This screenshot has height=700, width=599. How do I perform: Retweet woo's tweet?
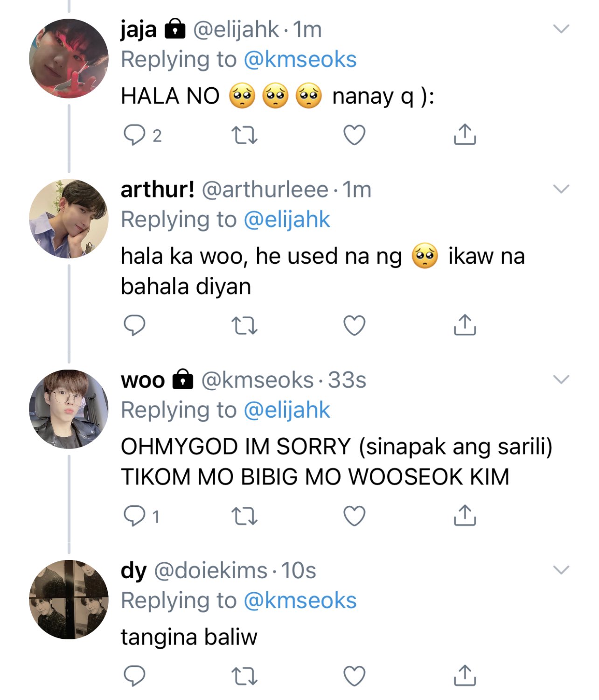pyautogui.click(x=244, y=516)
